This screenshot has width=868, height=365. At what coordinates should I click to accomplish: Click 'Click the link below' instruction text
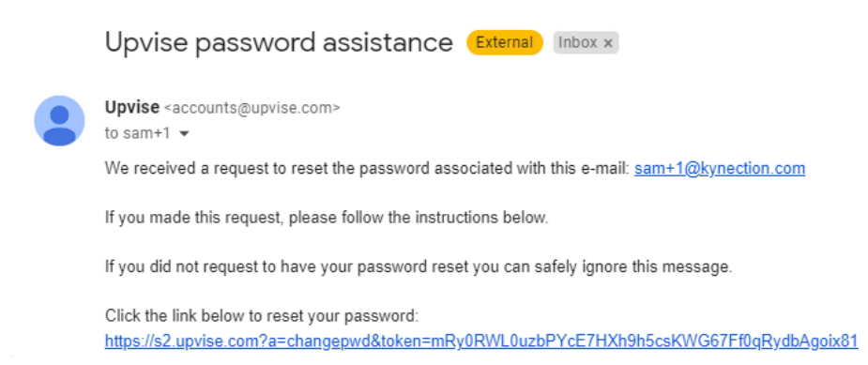pos(262,317)
